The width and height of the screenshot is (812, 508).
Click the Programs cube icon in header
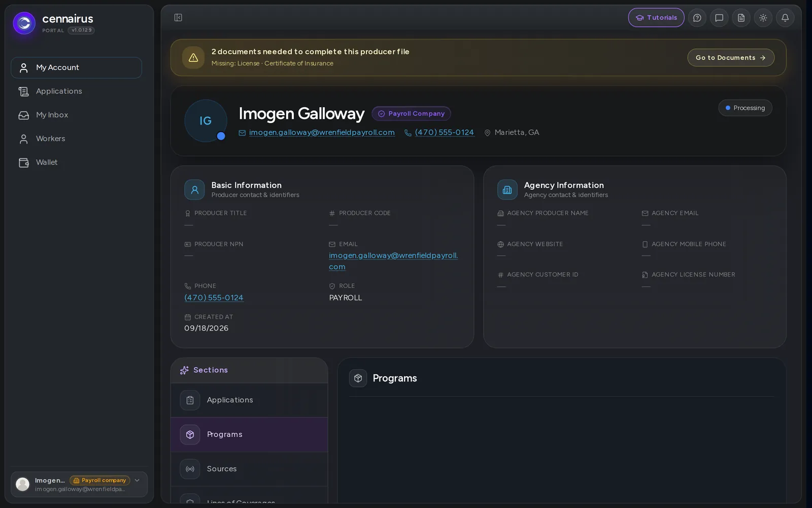[358, 378]
